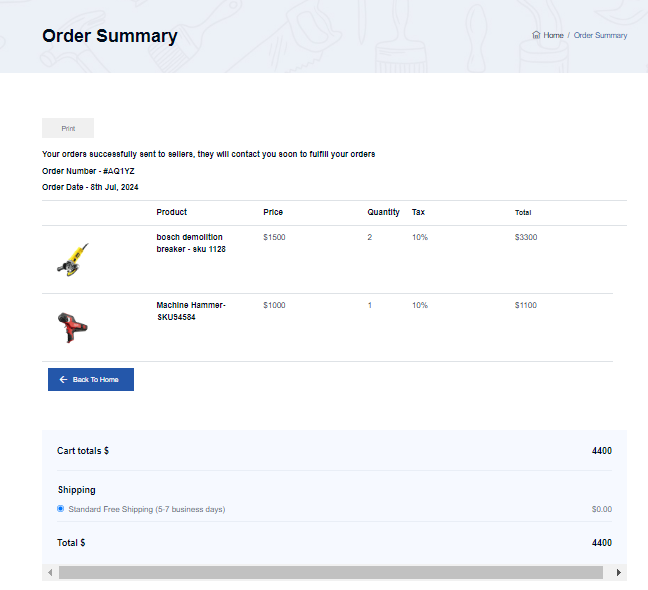Click the Order Summary breadcrumb link
This screenshot has height=590, width=648.
pos(600,35)
